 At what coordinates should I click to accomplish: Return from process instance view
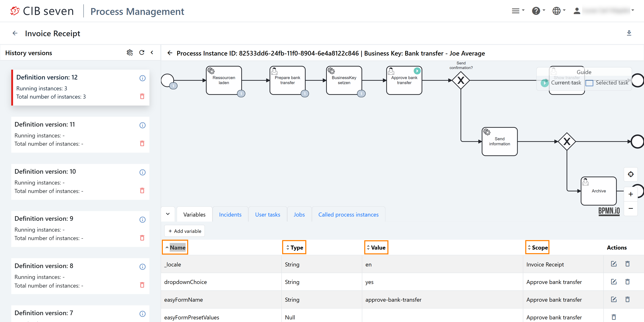tap(170, 53)
